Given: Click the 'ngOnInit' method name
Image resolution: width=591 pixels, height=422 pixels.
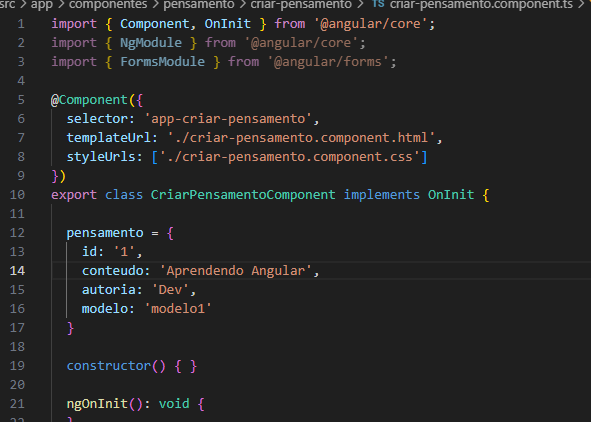Looking at the screenshot, I should 97,404.
